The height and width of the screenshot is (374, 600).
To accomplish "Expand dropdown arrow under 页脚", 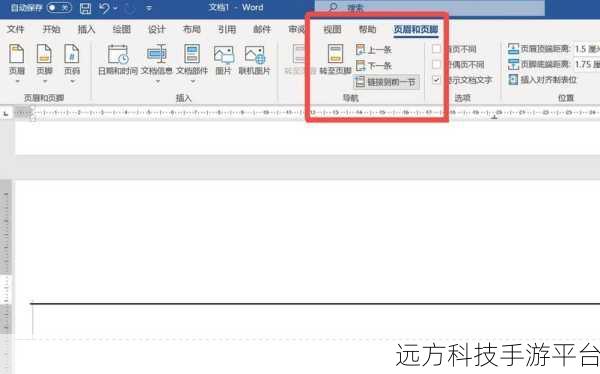I will (x=44, y=81).
